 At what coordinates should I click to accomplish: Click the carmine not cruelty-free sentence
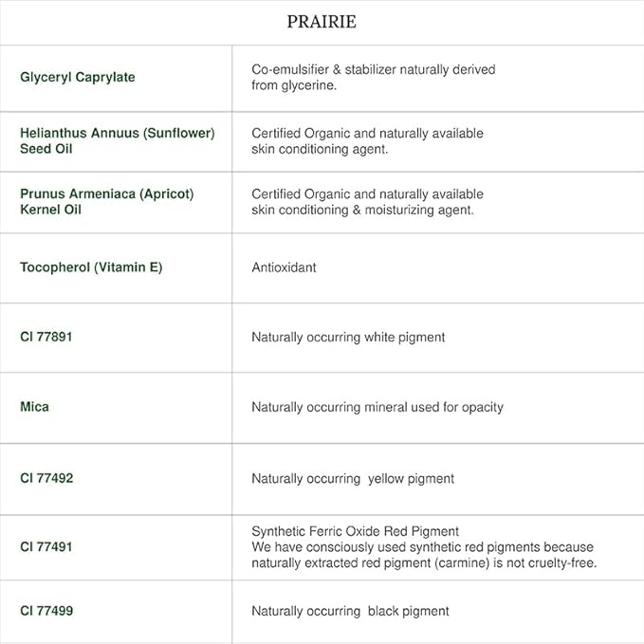[x=423, y=556]
